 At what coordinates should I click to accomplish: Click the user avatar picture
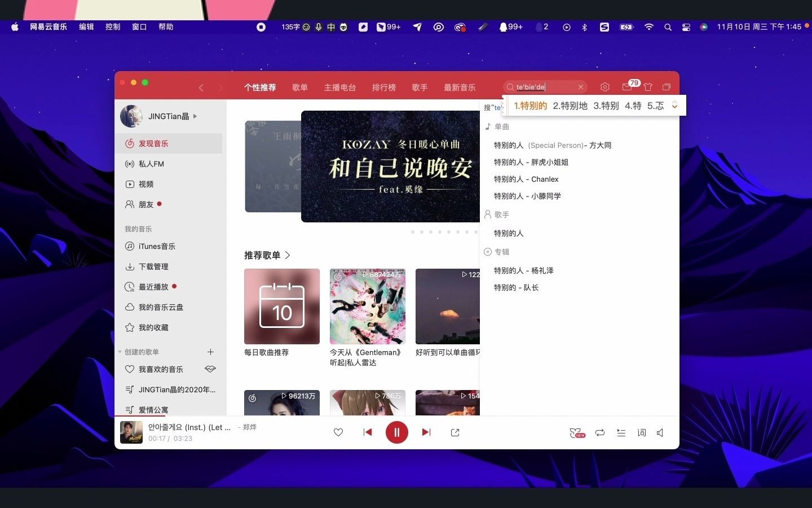pos(131,116)
